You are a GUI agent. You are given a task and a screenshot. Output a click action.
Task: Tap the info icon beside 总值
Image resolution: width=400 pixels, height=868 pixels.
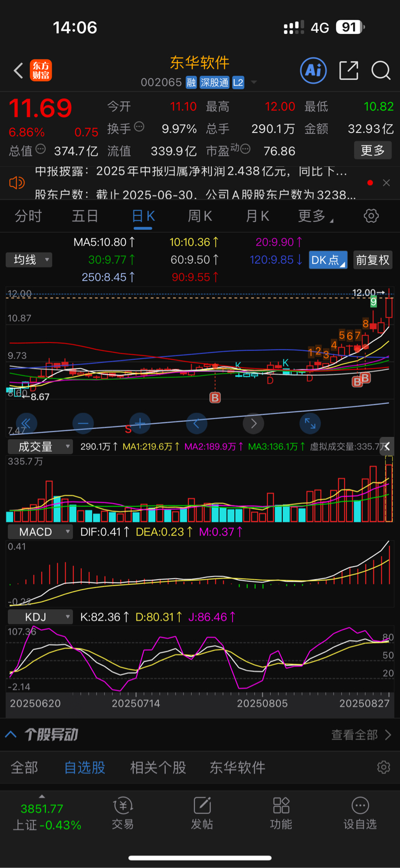41,149
